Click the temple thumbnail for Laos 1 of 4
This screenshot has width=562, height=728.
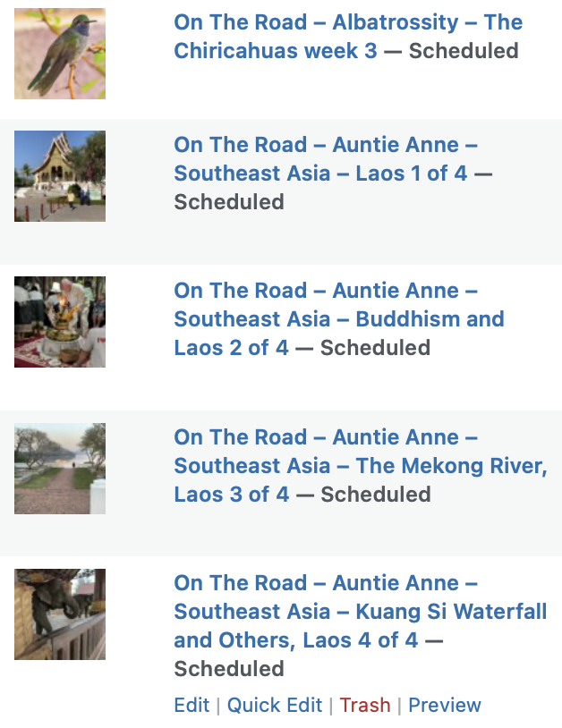[x=60, y=176]
